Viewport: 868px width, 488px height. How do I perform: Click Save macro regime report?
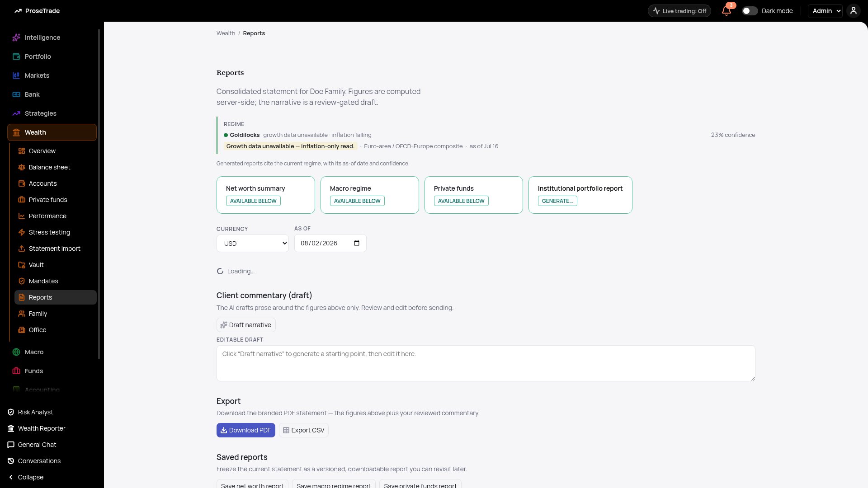(334, 484)
